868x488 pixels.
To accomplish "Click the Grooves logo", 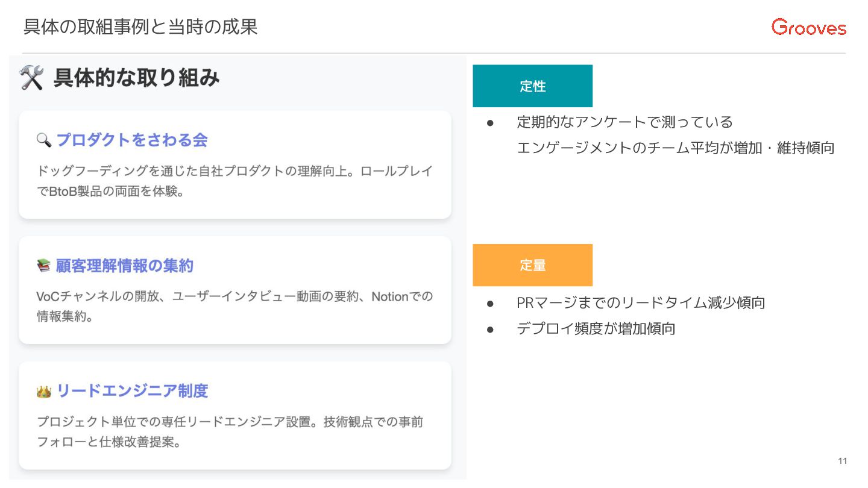I will point(808,27).
